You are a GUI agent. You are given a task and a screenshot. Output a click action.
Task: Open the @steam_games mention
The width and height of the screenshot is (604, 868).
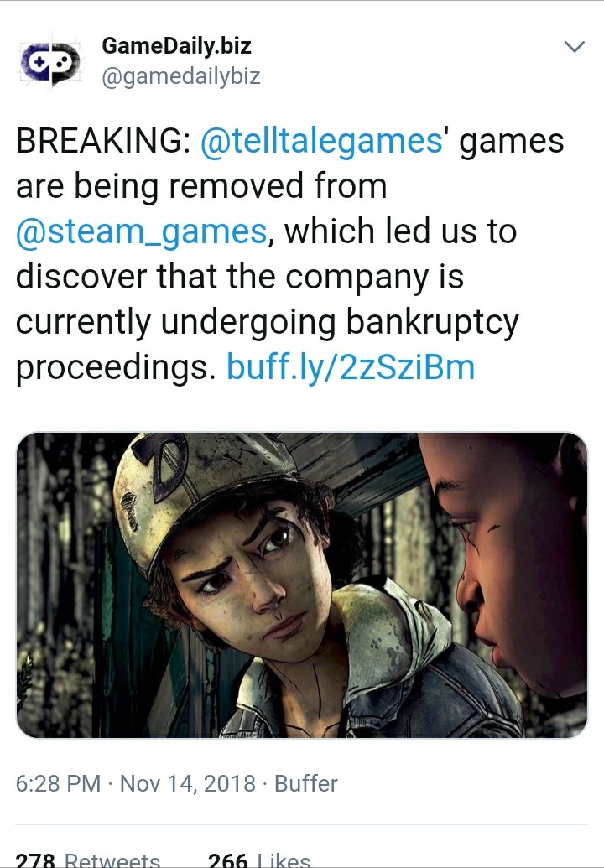(x=142, y=231)
